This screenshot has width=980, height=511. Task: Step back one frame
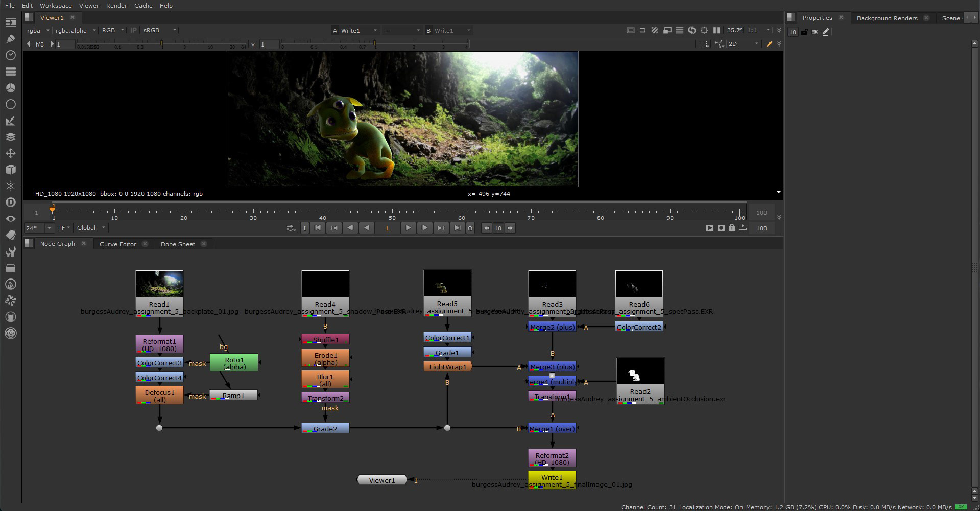pos(350,228)
